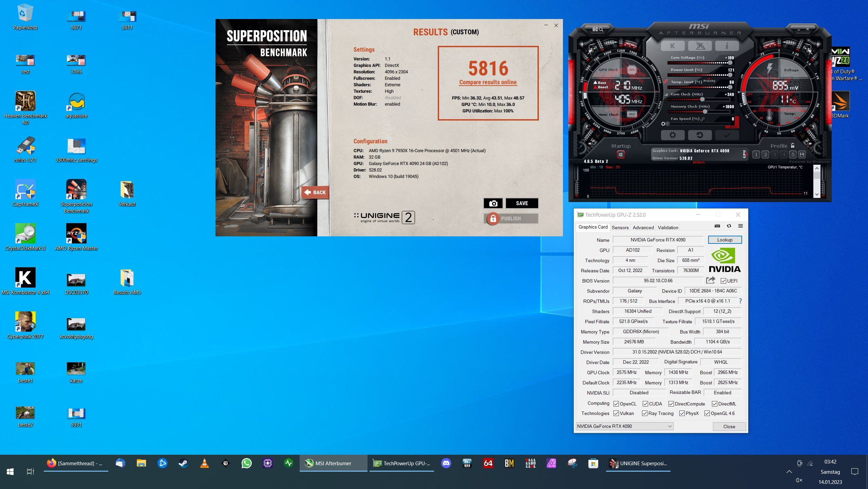Toggle CUDA checkbox in GPU-Z
The height and width of the screenshot is (489, 868).
pos(645,404)
